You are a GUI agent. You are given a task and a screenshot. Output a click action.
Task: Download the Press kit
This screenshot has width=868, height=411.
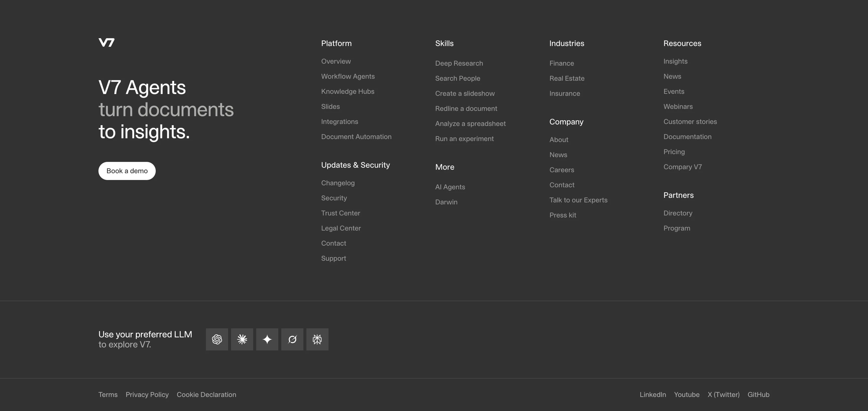563,215
